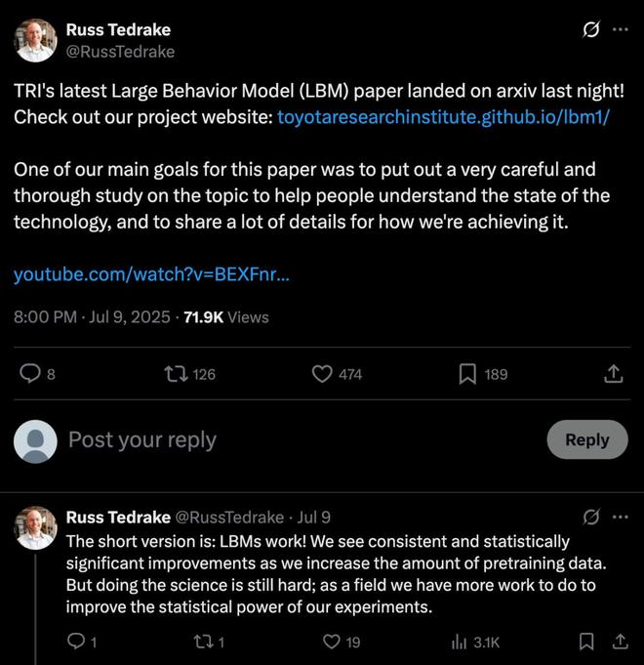The image size is (644, 665).
Task: Share the main post via share icon
Action: click(x=613, y=374)
